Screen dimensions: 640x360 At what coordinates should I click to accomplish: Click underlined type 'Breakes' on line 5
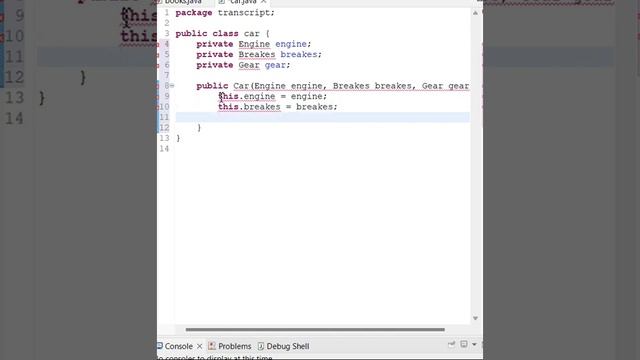point(257,55)
